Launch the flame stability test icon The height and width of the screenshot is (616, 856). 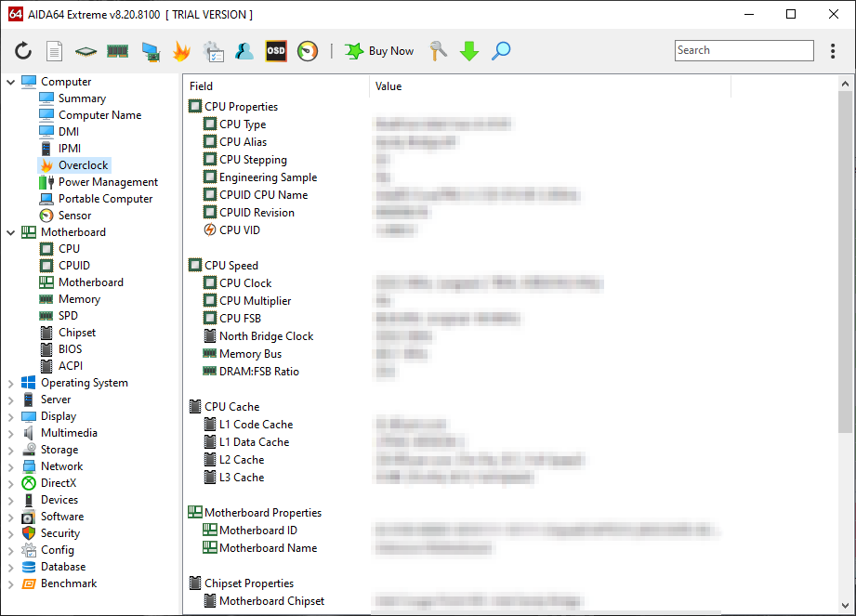[181, 51]
